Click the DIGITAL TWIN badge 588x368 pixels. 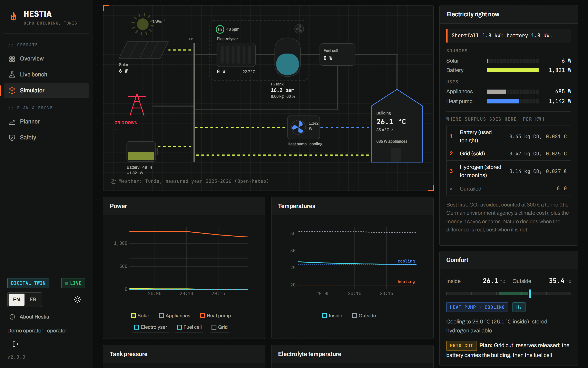click(x=28, y=283)
